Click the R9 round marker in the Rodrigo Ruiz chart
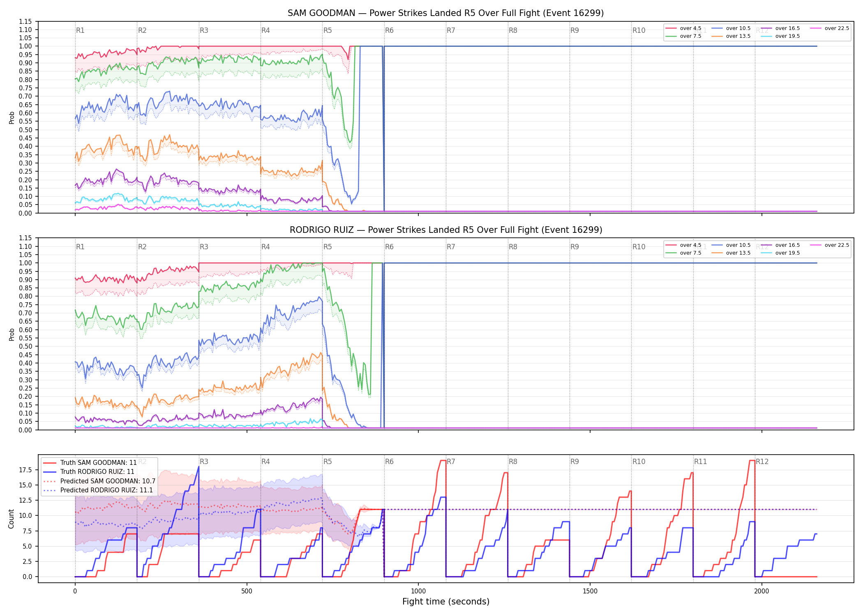The image size is (863, 616). click(575, 247)
